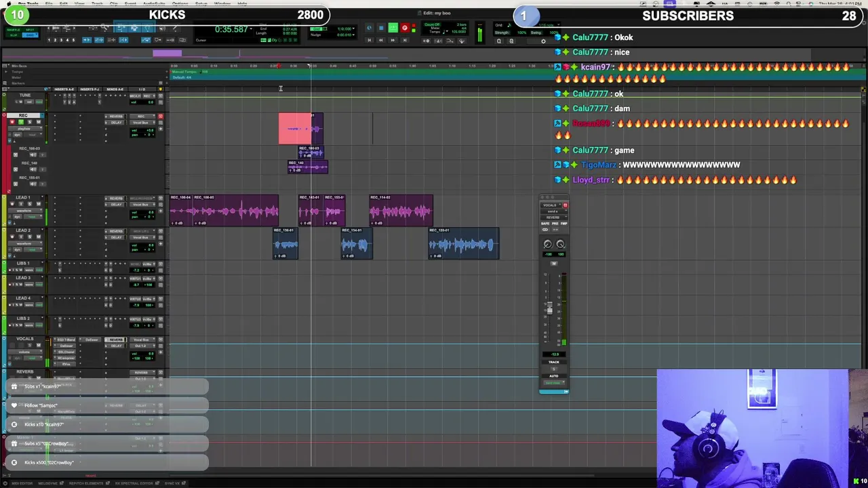Mute the VOCALS track
Screen dimensions: 868x488
[x=39, y=345]
